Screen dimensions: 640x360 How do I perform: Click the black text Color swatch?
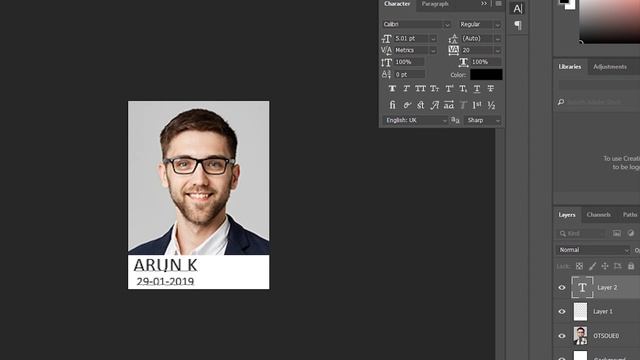pos(486,74)
